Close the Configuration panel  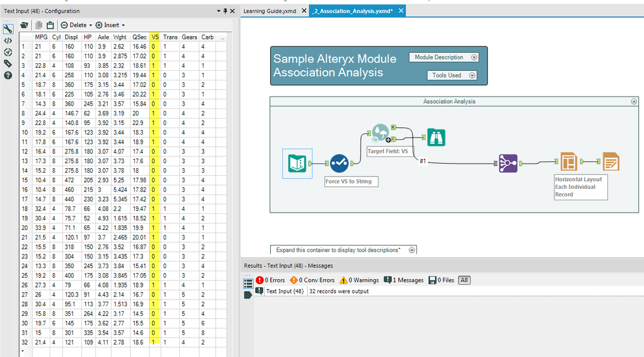[233, 11]
